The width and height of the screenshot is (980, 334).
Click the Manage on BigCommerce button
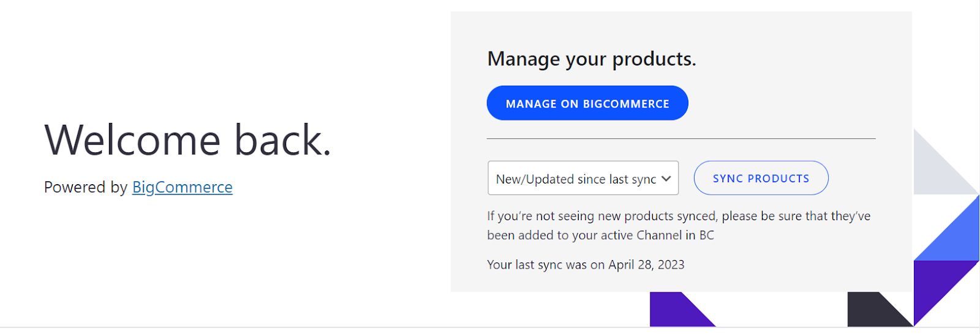(587, 103)
